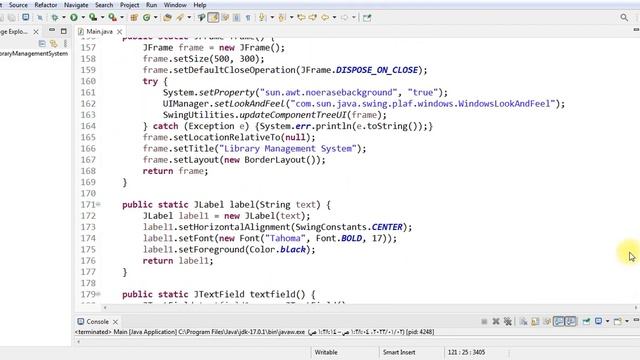The width and height of the screenshot is (640, 360).
Task: Remove all terminated launches
Action: pyautogui.click(x=508, y=322)
